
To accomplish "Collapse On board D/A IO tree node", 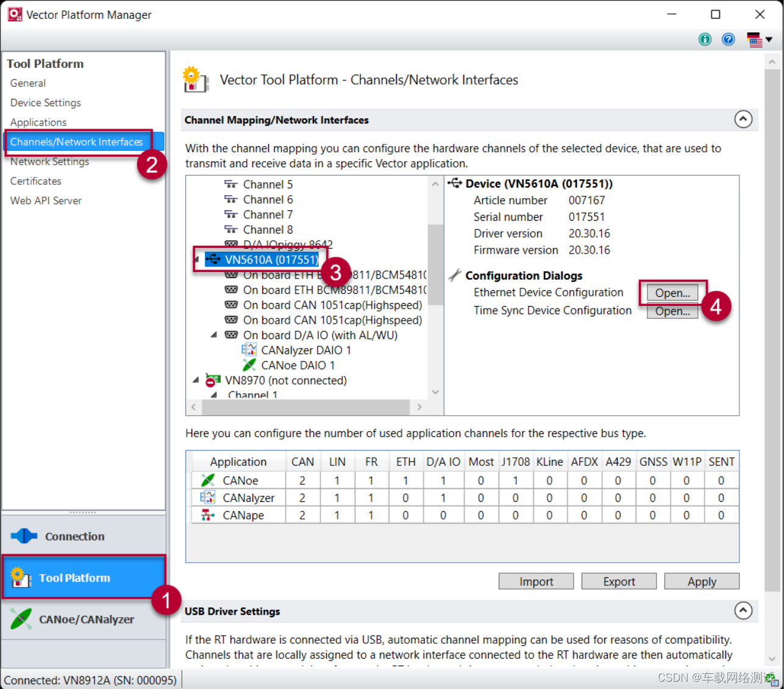I will [x=214, y=335].
